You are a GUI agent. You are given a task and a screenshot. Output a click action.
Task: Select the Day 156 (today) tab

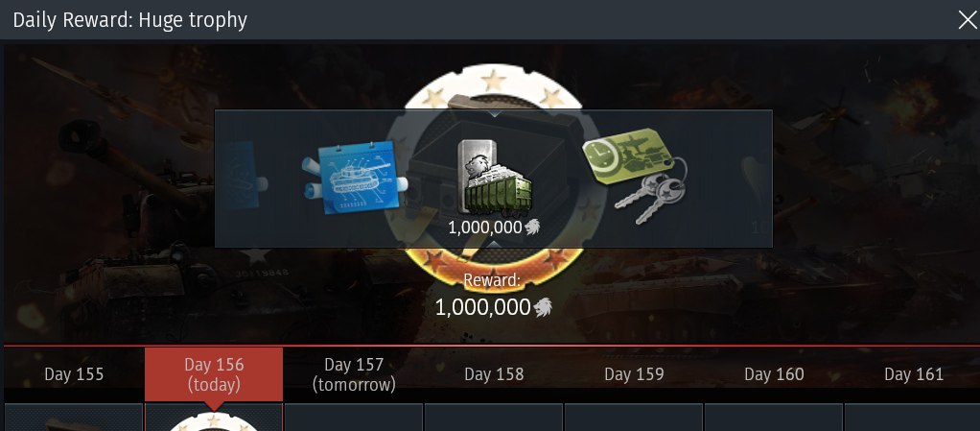(214, 374)
